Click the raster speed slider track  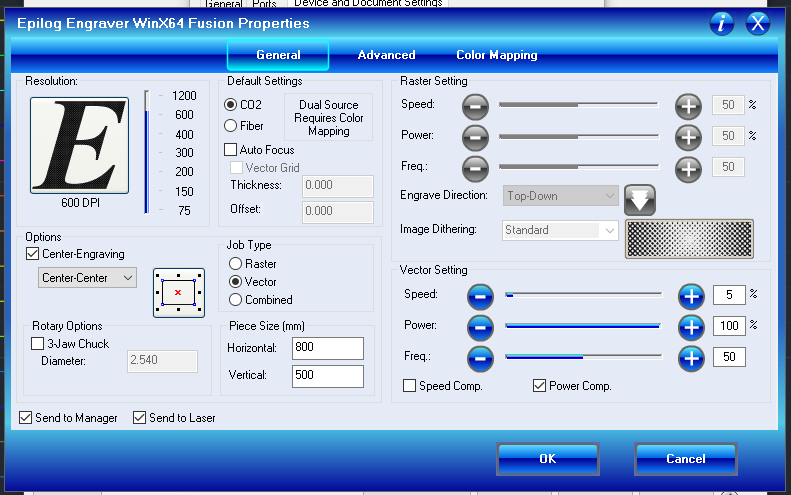[579, 105]
